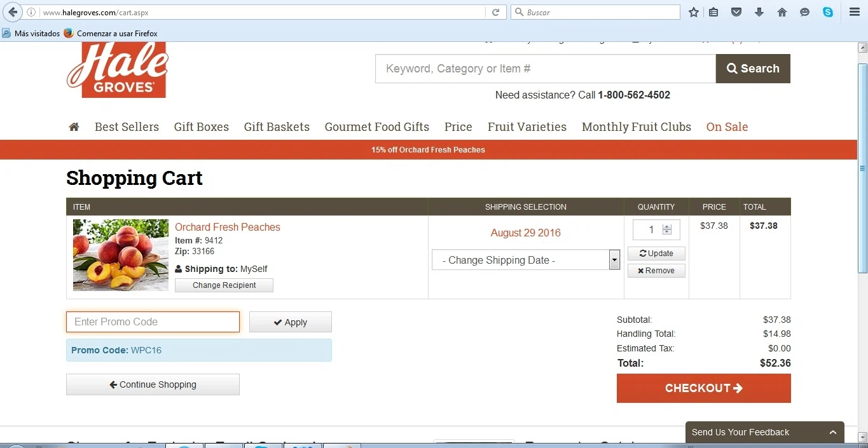868x448 pixels.
Task: Remove the item from the cart
Action: [x=656, y=271]
